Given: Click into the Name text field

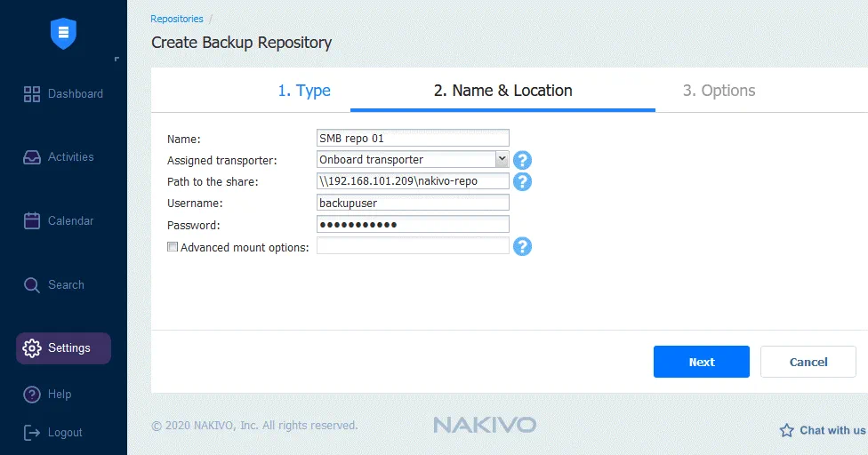Looking at the screenshot, I should [x=413, y=138].
